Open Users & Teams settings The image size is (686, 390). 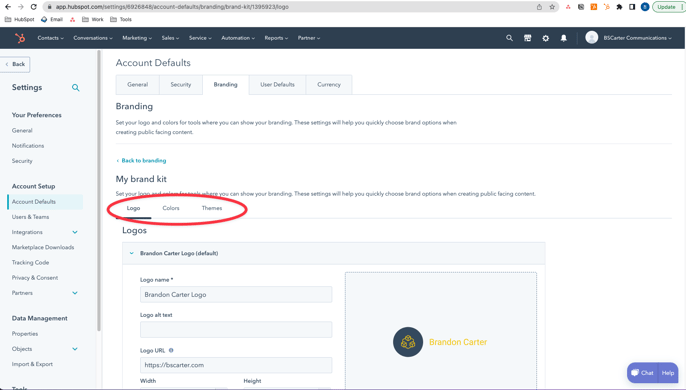tap(30, 217)
